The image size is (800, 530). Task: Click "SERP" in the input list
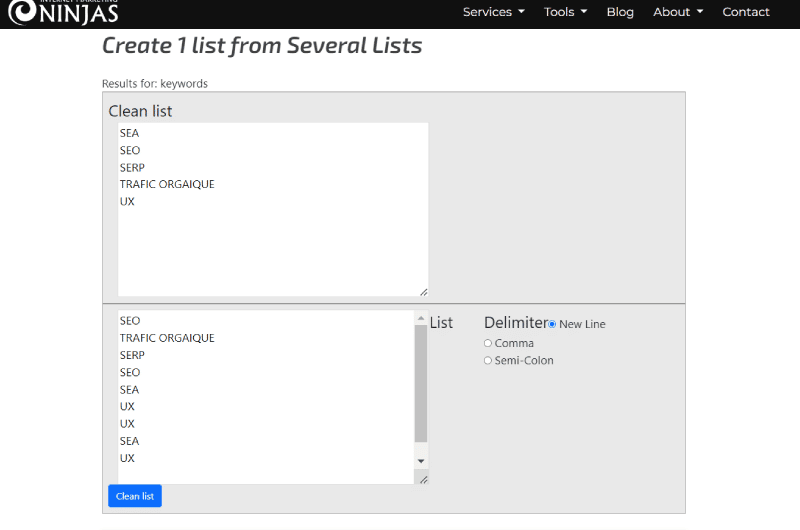[x=132, y=355]
